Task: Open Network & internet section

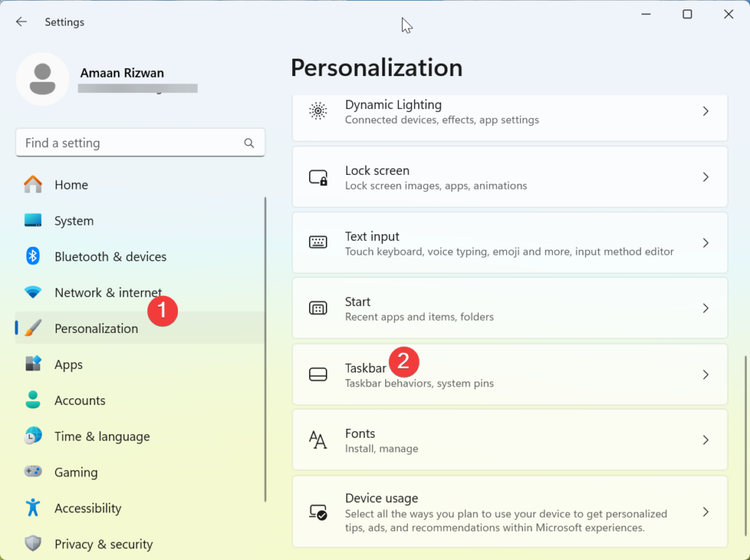Action: (x=140, y=292)
